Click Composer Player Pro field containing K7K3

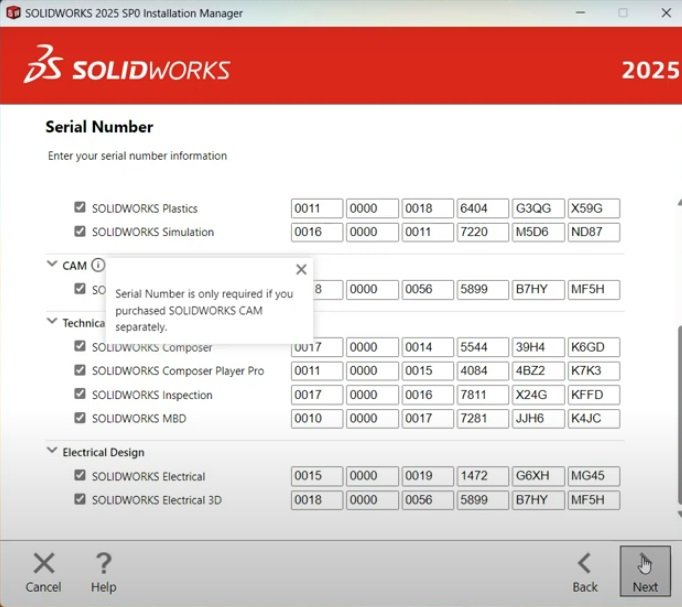(594, 371)
